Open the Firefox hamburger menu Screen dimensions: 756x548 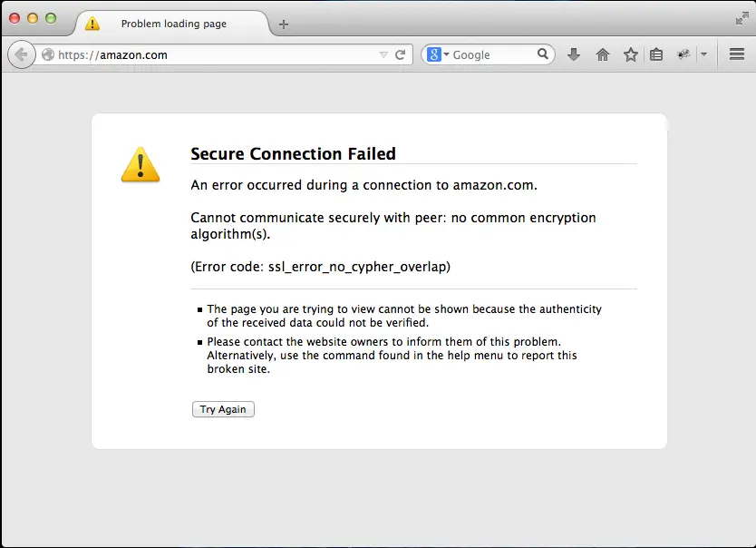[x=736, y=54]
